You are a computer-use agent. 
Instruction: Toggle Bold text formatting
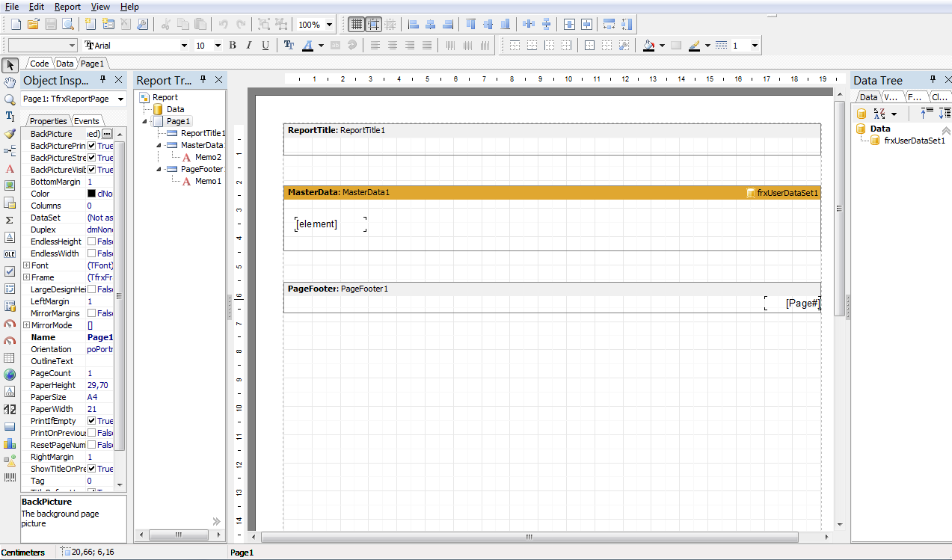[x=233, y=46]
